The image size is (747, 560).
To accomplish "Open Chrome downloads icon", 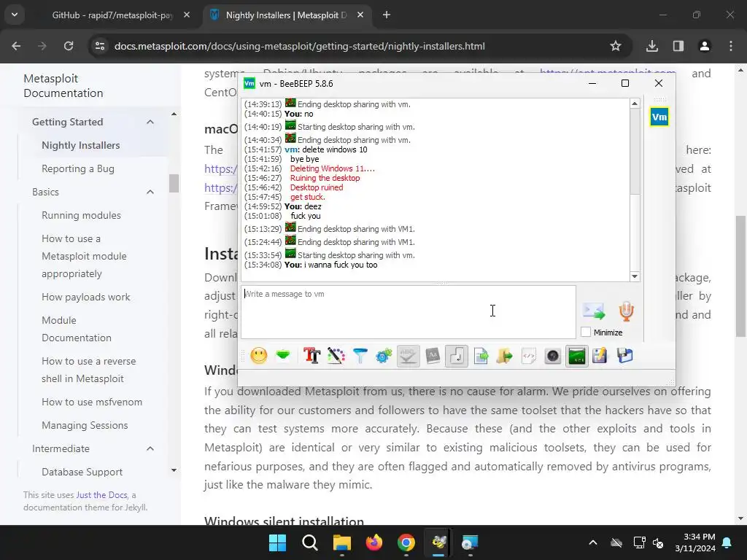I will [x=652, y=46].
